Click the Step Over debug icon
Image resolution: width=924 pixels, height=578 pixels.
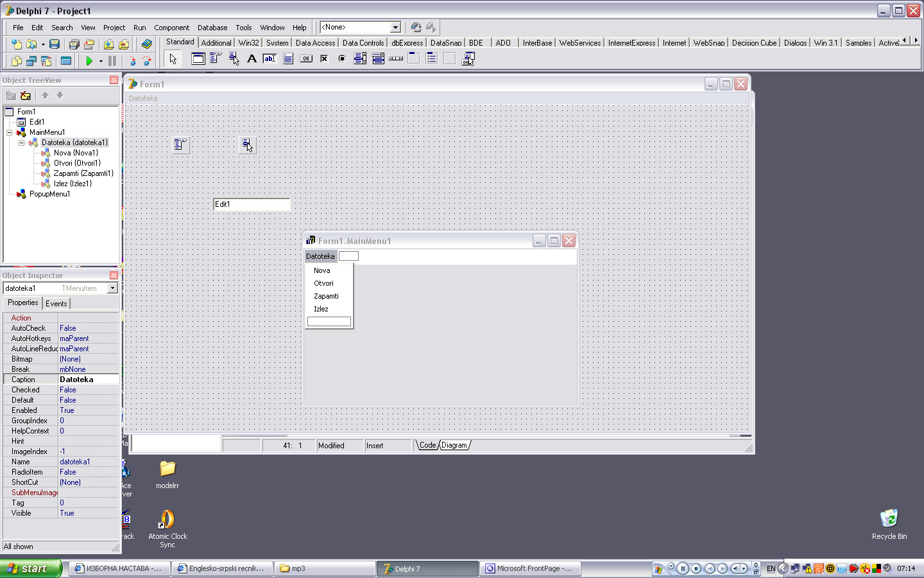click(147, 61)
